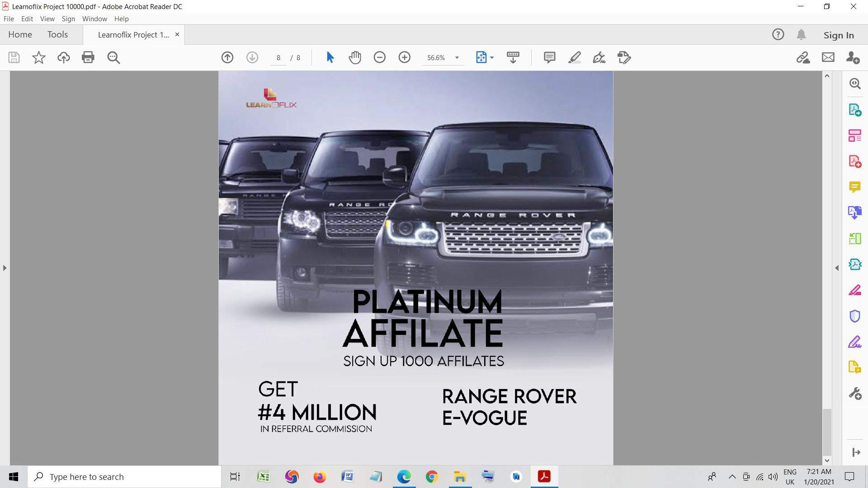868x488 pixels.
Task: Open Edit PDF tool in right pane
Action: coord(855,136)
